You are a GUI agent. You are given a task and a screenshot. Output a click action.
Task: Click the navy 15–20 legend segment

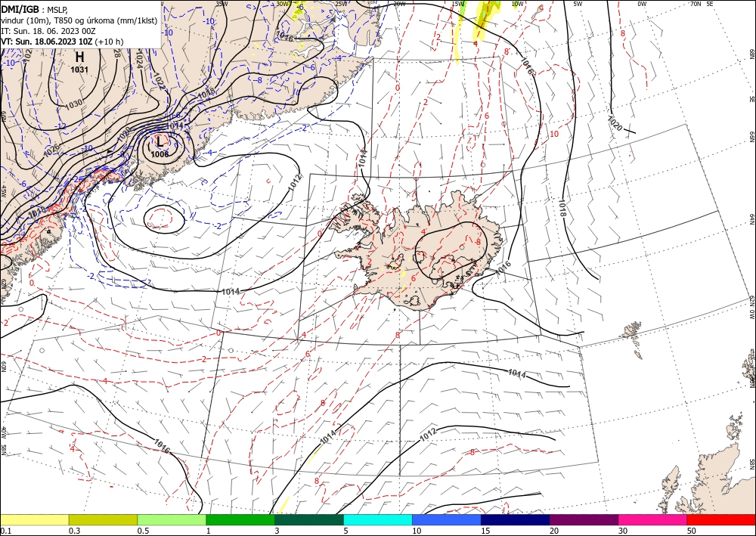515,519
